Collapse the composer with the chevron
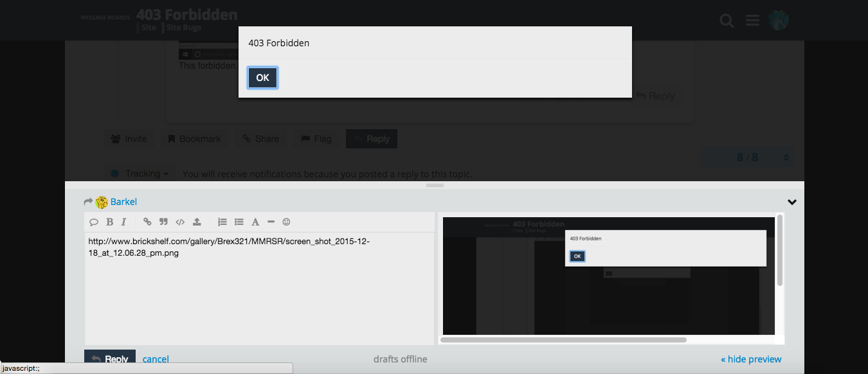868x374 pixels. (x=792, y=201)
